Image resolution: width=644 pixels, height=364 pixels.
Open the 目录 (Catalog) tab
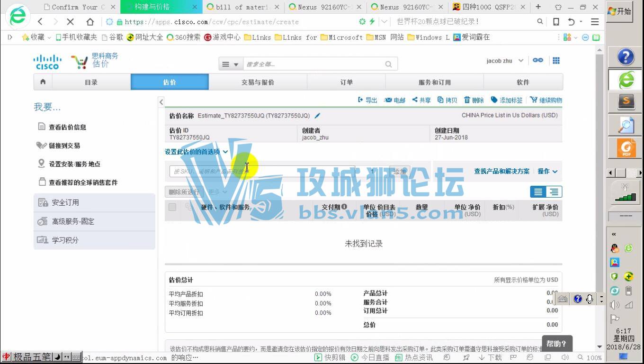[x=91, y=82]
